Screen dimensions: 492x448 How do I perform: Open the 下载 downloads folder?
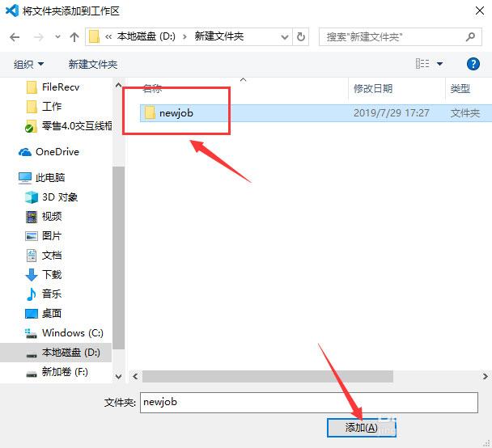click(52, 274)
